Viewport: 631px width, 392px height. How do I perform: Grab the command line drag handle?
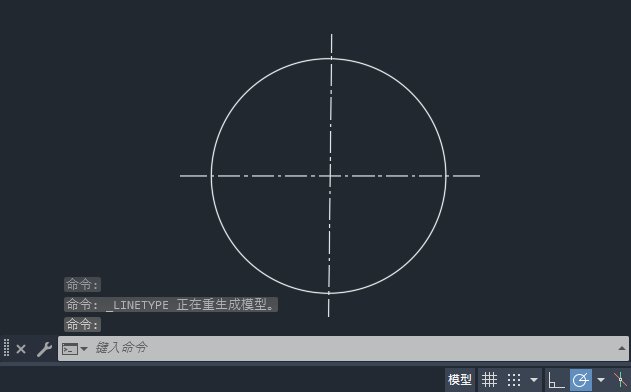click(x=6, y=347)
